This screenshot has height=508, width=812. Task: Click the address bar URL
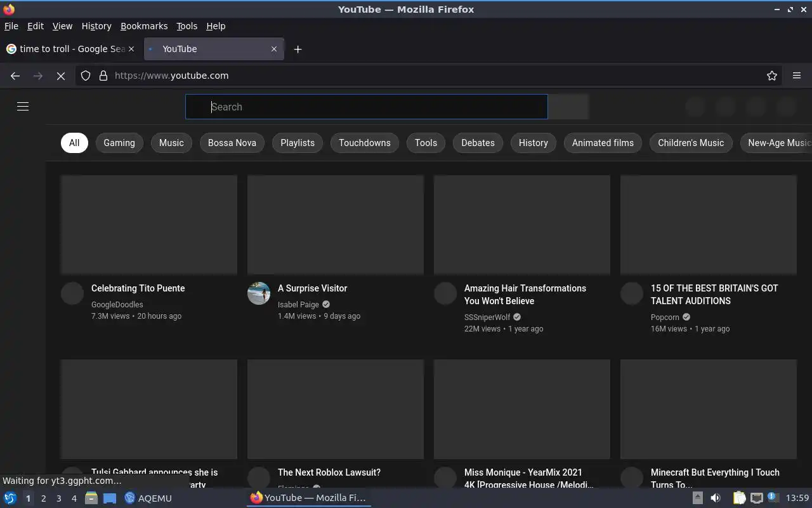point(171,76)
